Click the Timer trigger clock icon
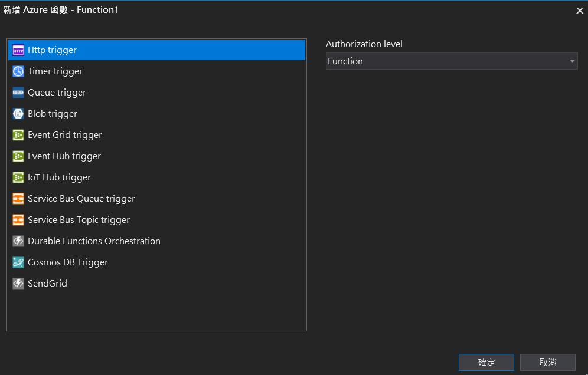The image size is (588, 375). point(18,71)
